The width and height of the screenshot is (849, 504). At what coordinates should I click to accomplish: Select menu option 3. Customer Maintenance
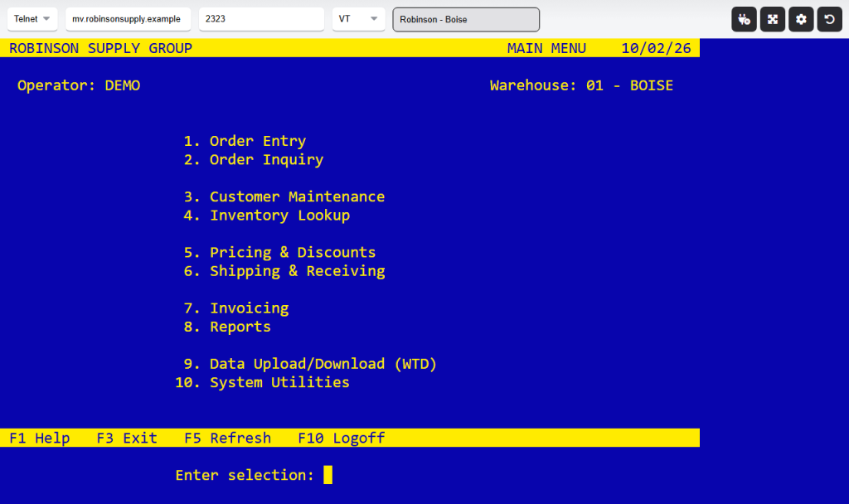tap(284, 196)
